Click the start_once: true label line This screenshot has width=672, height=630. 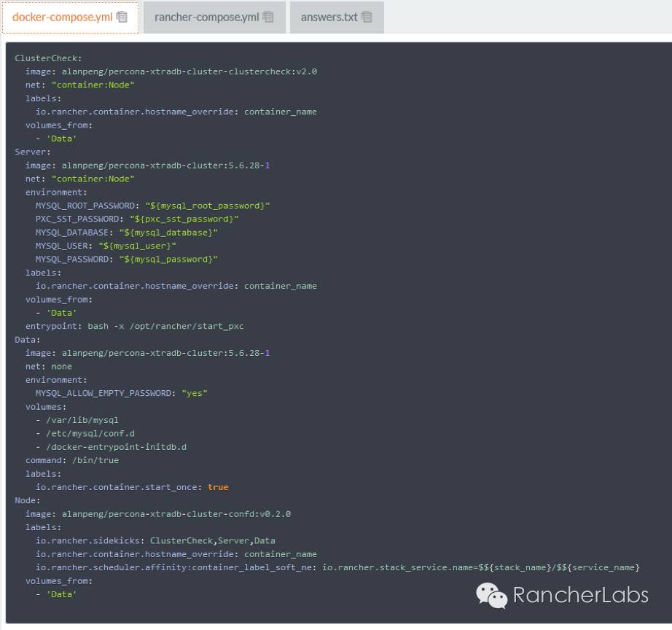132,487
